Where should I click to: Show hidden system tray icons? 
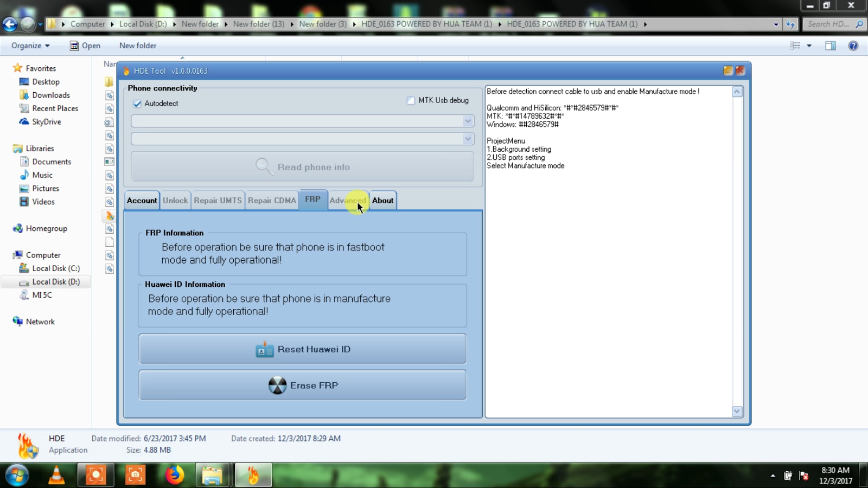[x=773, y=476]
